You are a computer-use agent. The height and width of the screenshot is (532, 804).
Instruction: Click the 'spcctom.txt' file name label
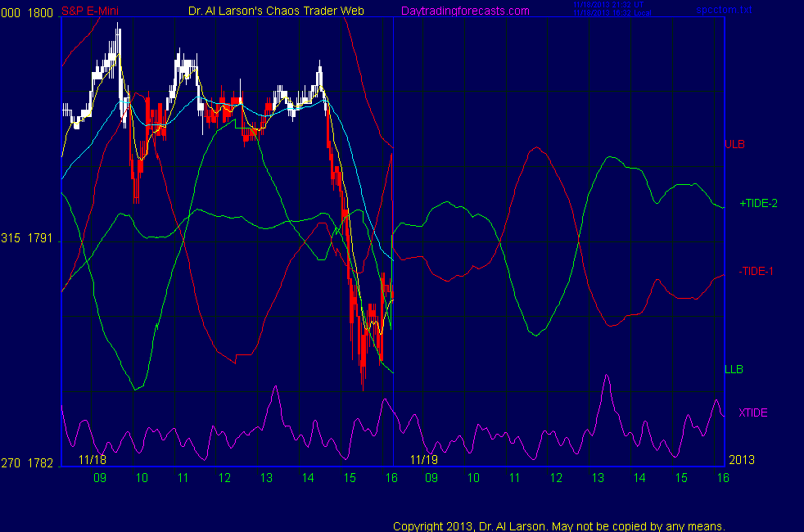tap(724, 10)
